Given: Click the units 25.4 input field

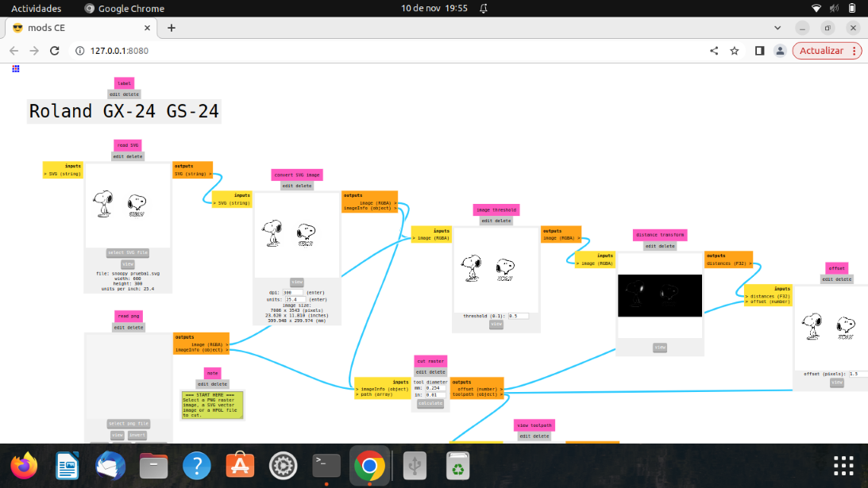Looking at the screenshot, I should [x=295, y=299].
